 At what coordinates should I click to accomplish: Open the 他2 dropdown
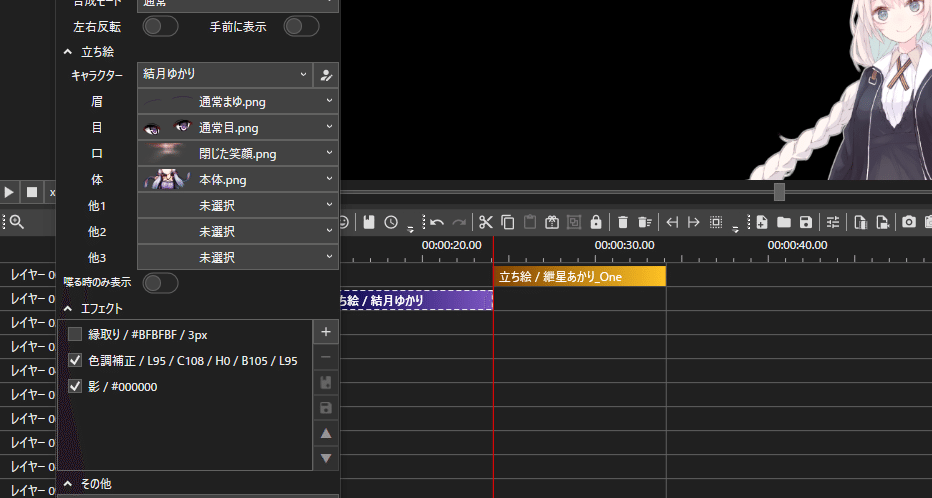point(238,231)
